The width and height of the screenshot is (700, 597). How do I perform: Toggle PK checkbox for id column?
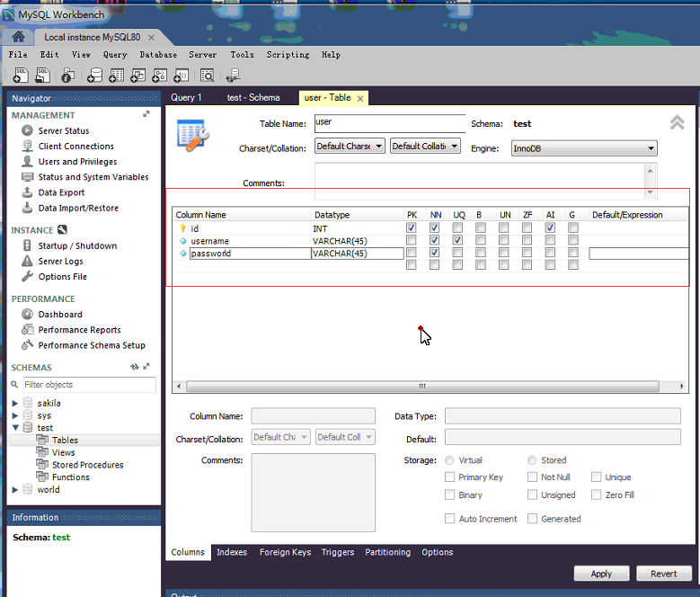pyautogui.click(x=412, y=227)
